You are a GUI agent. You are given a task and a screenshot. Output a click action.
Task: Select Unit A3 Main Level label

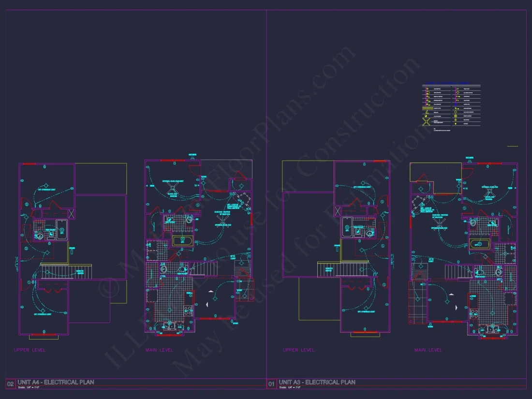428,350
